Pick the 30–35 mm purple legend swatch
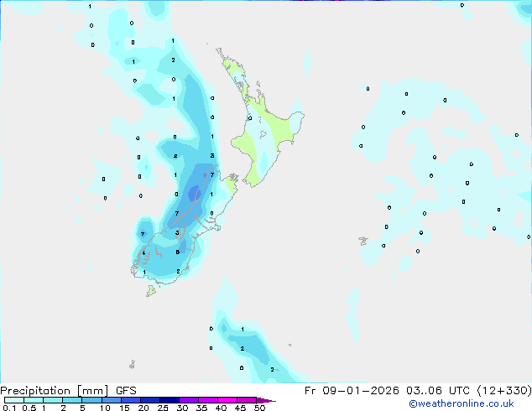This screenshot has width=532, height=411. click(x=189, y=400)
